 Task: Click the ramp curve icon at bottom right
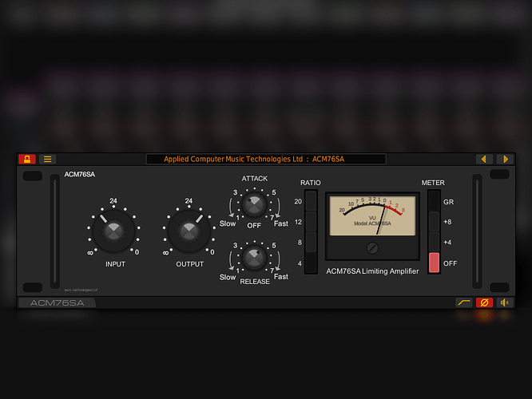463,302
